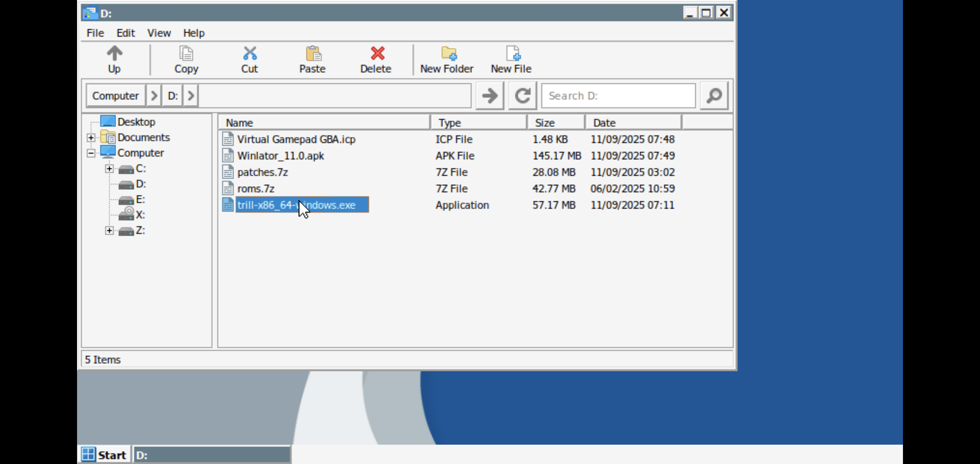
Task: Click the refresh button beside address bar
Action: coord(522,95)
